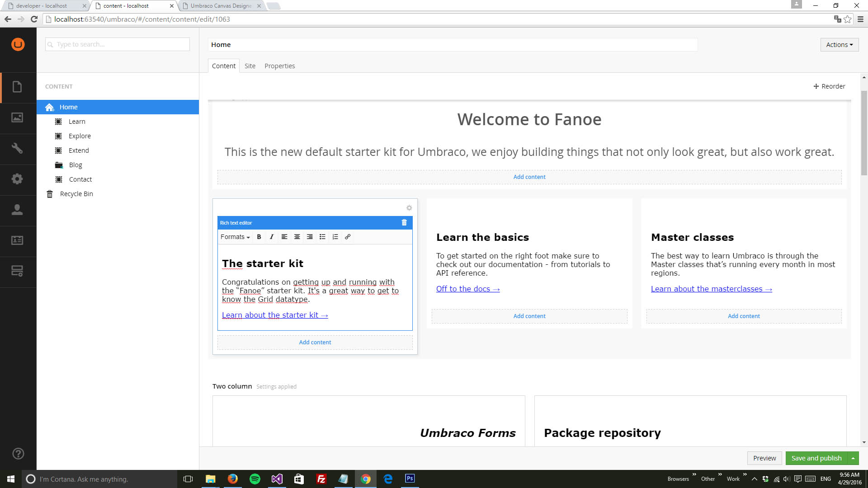Expand Save and publish options arrow
This screenshot has width=868, height=488.
(x=853, y=458)
